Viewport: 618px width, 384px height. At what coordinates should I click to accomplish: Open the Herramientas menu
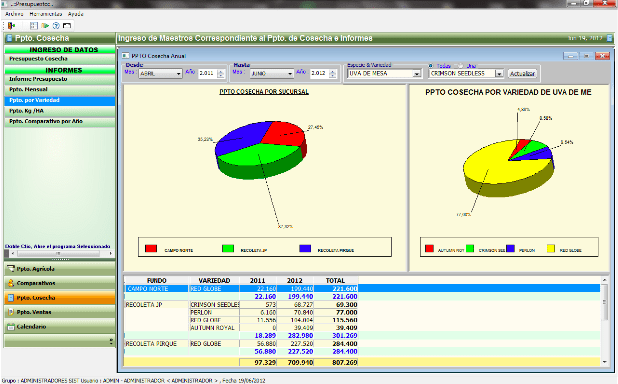[46, 14]
